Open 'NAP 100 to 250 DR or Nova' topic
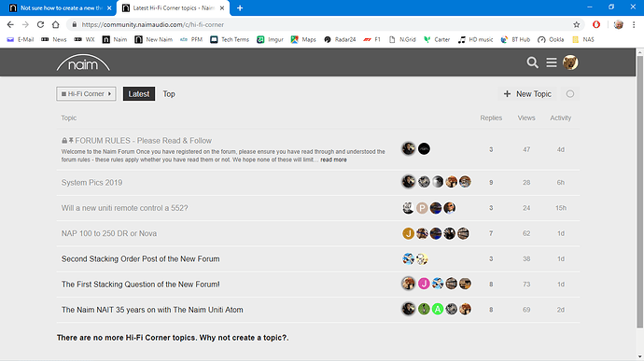The image size is (644, 361). (x=109, y=233)
